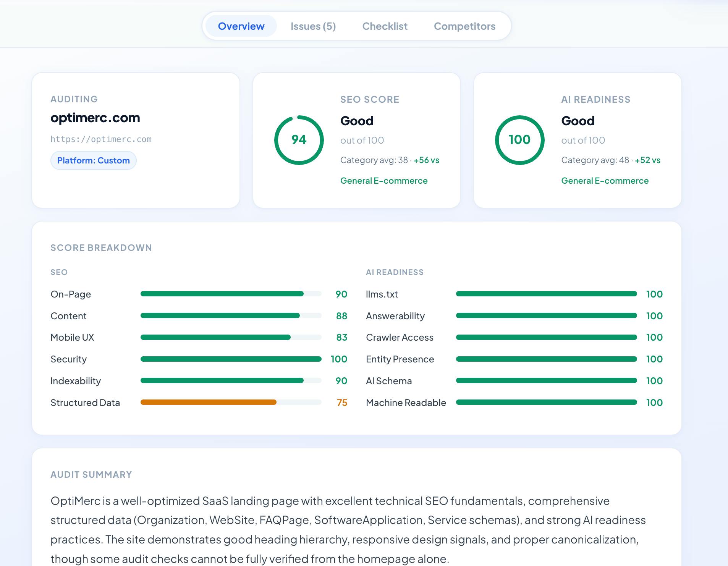
Task: Click the Structured Data label
Action: [85, 403]
